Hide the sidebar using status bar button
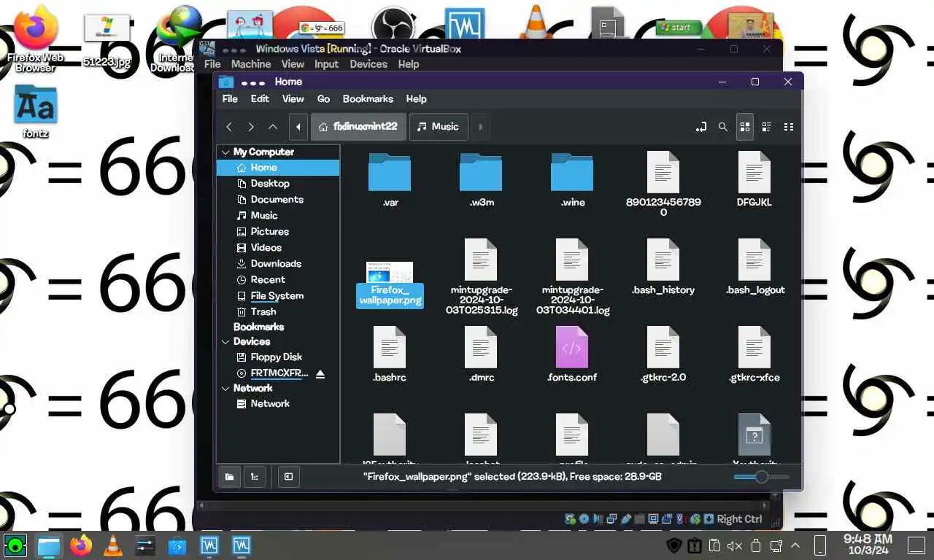 point(288,477)
